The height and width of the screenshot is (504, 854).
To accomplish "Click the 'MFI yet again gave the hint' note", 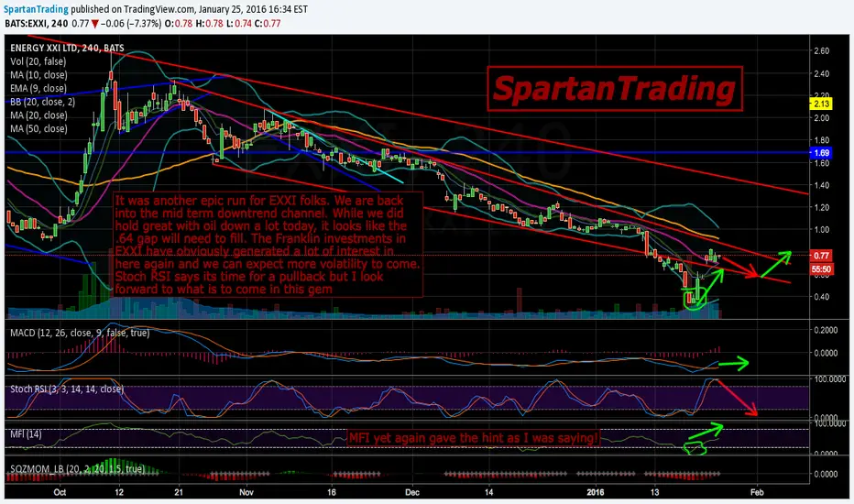I will pos(474,438).
